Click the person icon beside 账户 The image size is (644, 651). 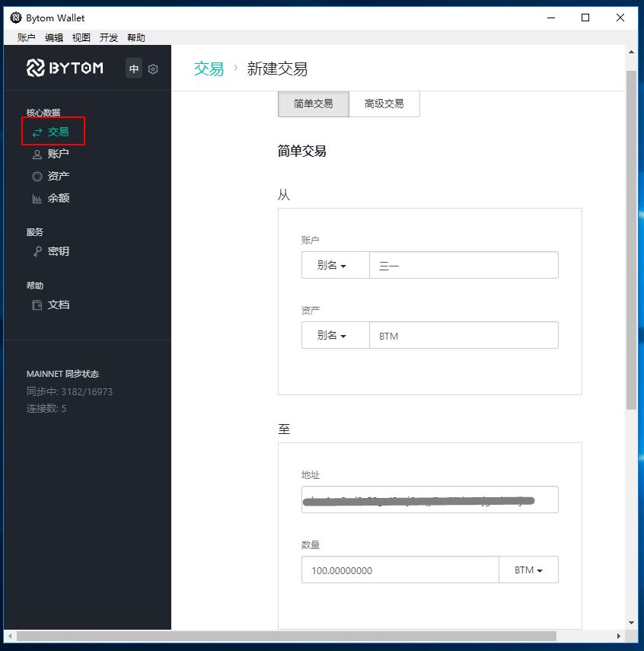click(x=37, y=155)
